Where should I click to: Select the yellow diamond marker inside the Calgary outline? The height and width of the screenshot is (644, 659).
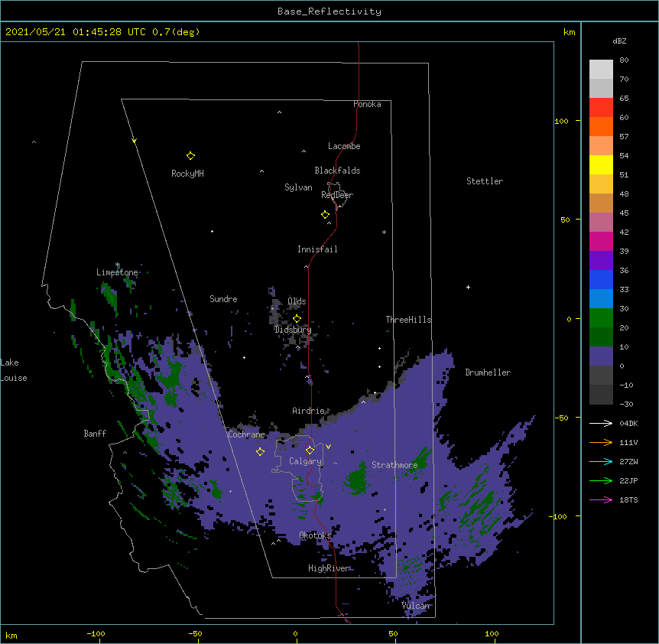[x=310, y=450]
